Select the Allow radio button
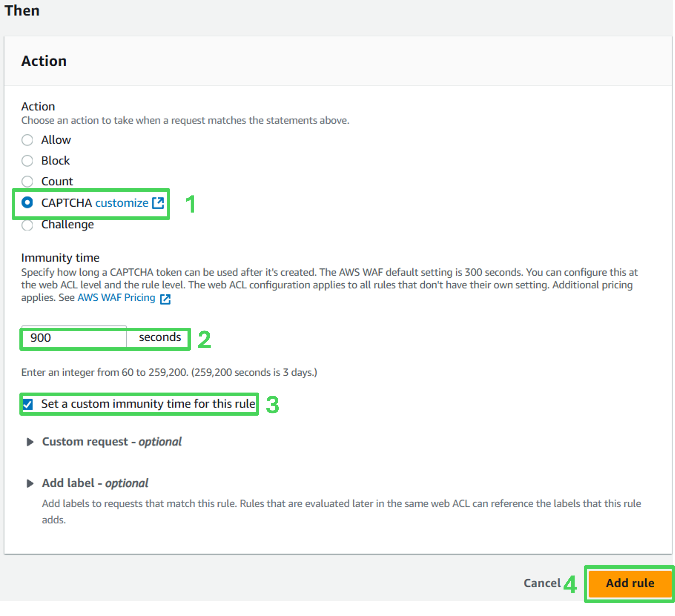675x616 pixels. [x=27, y=140]
